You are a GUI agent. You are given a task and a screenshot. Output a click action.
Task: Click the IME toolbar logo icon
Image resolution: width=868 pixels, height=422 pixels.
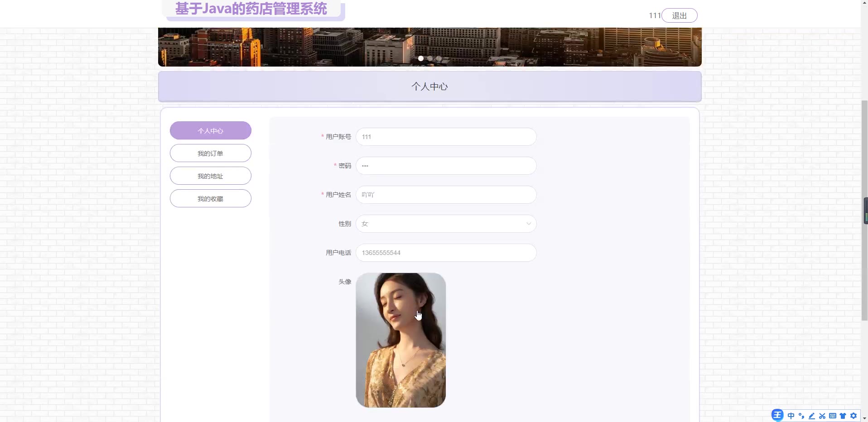pos(777,415)
